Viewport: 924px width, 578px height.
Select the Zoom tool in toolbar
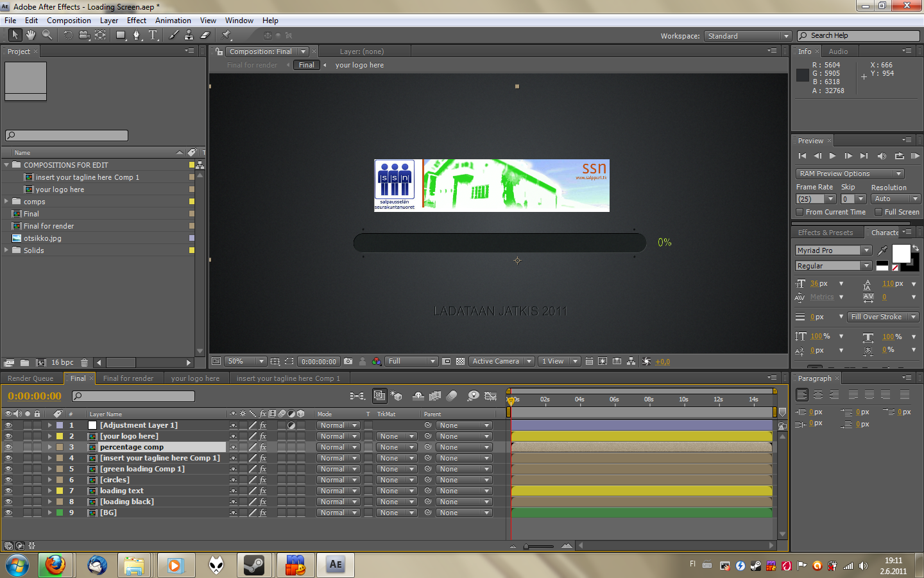click(47, 35)
